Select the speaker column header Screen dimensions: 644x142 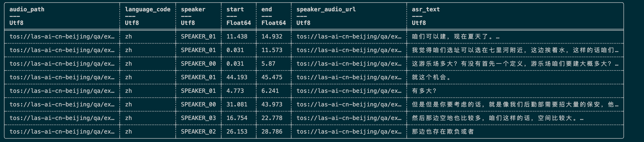(193, 9)
